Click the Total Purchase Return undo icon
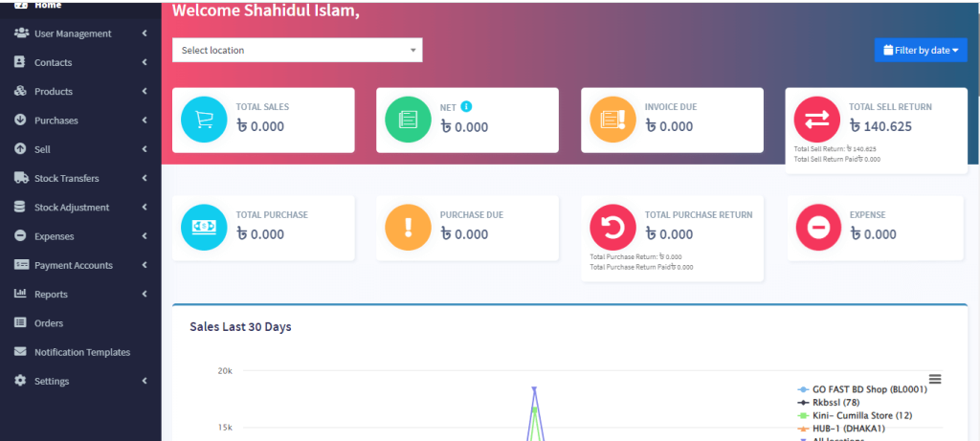This screenshot has height=441, width=980. pyautogui.click(x=612, y=228)
